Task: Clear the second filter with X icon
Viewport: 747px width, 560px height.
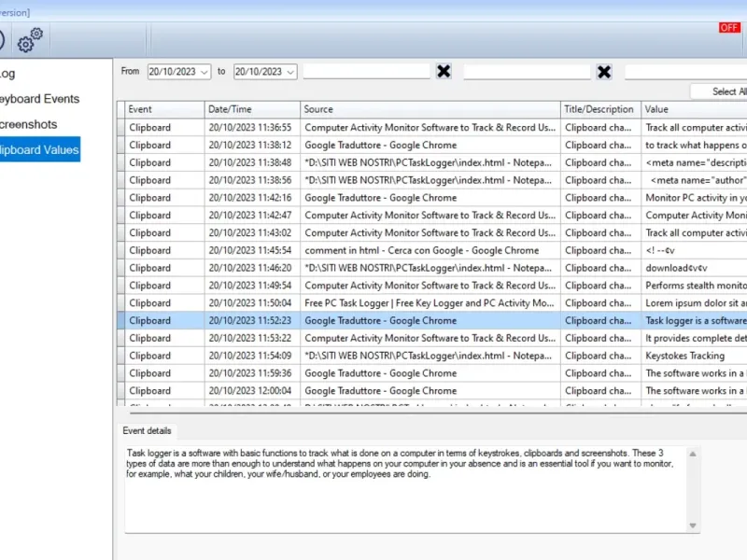Action: point(604,72)
